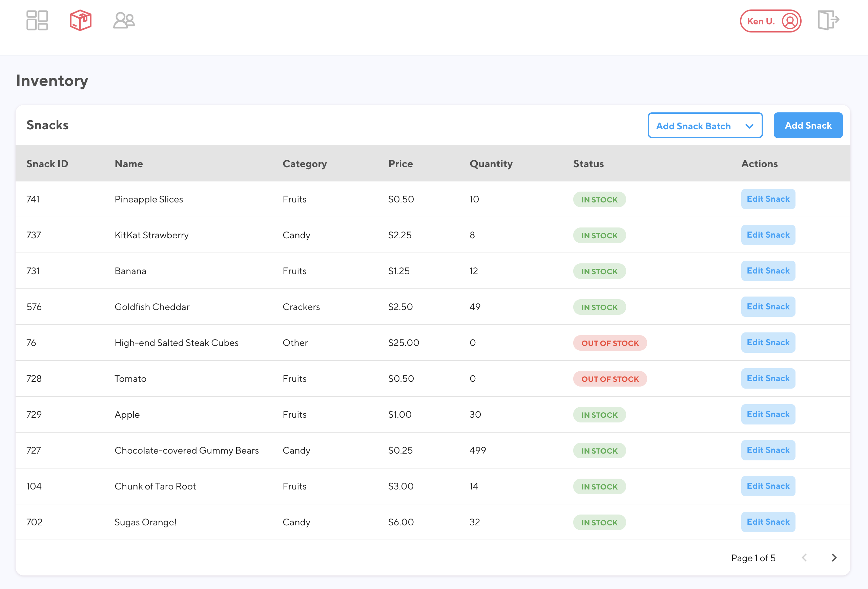
Task: Click the Add Snack button
Action: [x=808, y=125]
